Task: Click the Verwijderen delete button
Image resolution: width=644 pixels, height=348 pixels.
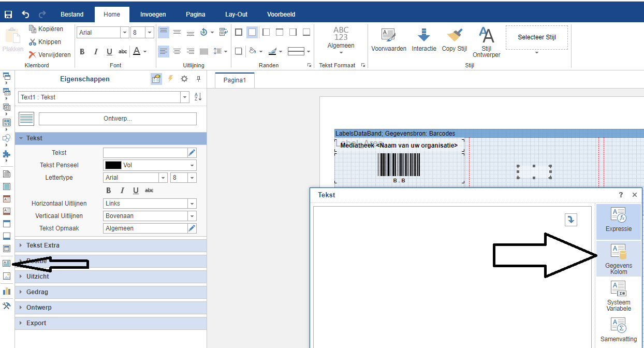Action: pyautogui.click(x=50, y=54)
